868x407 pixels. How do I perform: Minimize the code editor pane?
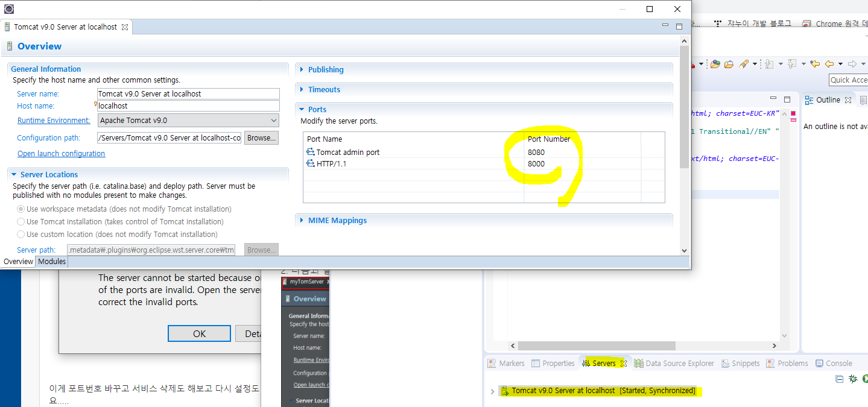[773, 99]
